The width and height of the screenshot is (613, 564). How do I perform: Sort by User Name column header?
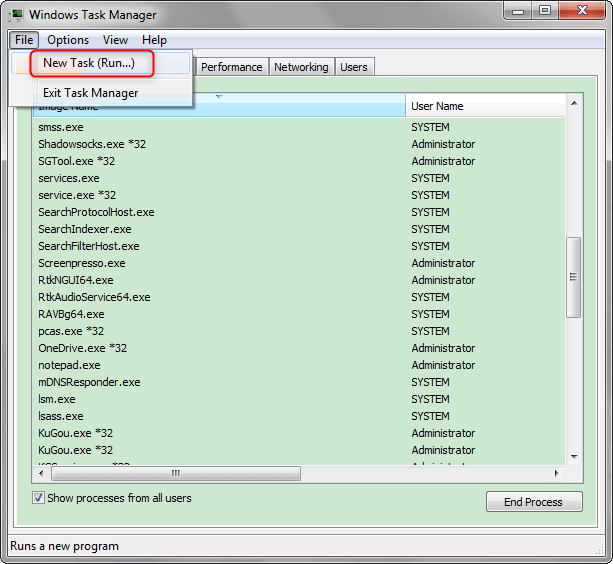pyautogui.click(x=486, y=106)
